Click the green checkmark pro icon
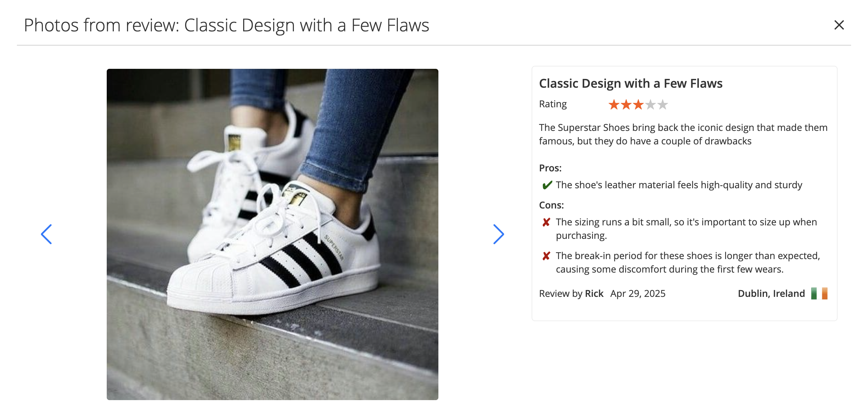The width and height of the screenshot is (868, 419). pyautogui.click(x=547, y=185)
